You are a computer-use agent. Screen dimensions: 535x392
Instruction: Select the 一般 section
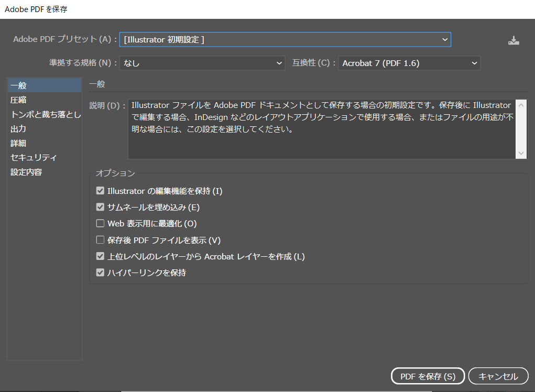point(18,85)
